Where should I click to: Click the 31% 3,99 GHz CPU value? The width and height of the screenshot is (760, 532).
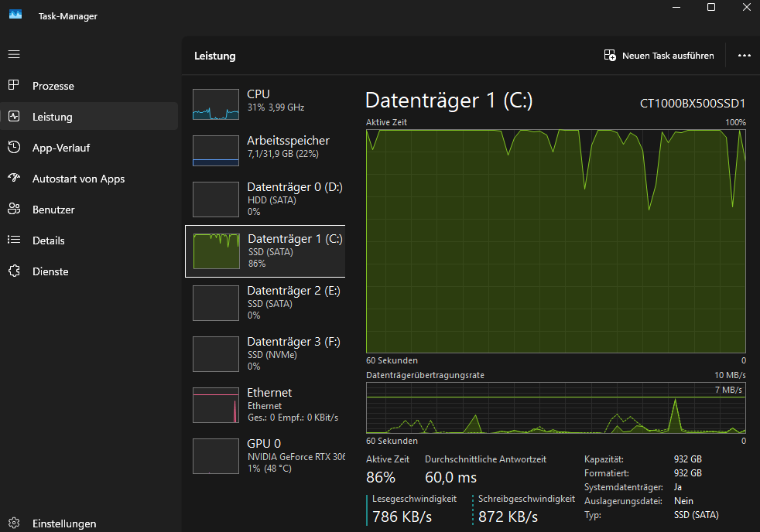[276, 107]
